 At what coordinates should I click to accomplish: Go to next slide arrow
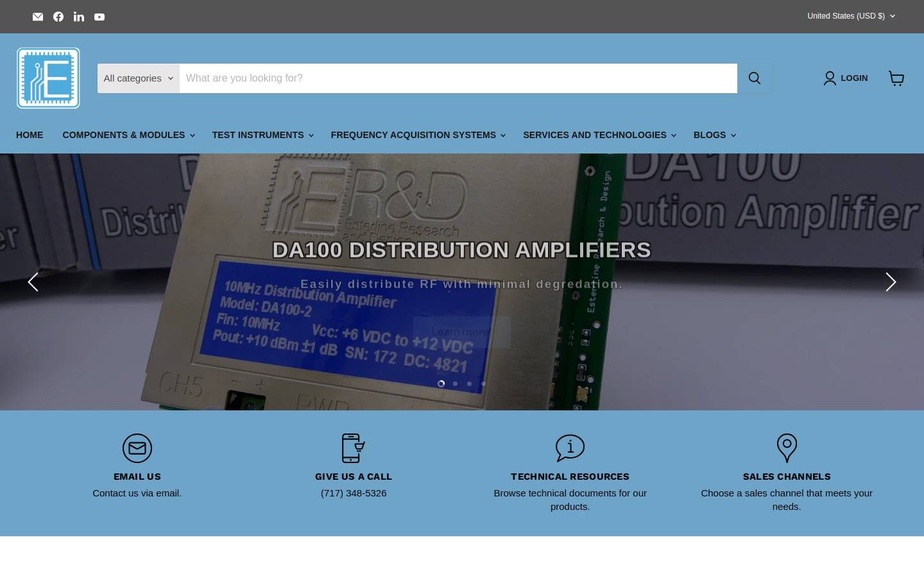click(x=891, y=282)
